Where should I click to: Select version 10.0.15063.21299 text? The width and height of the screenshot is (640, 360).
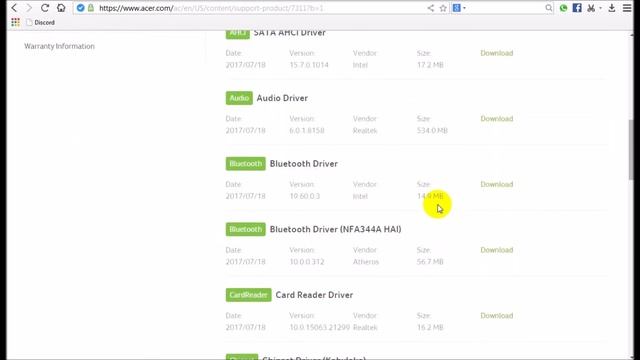point(319,328)
